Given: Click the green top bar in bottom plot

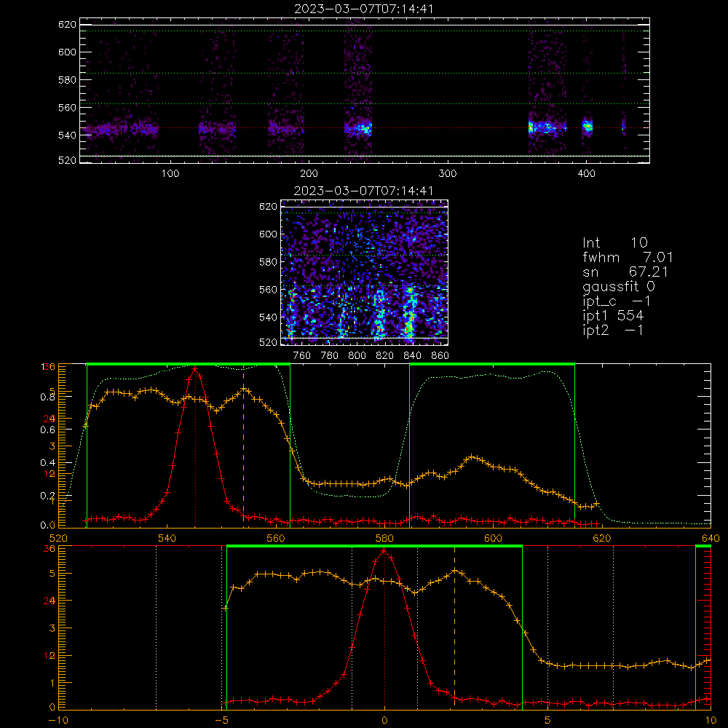Looking at the screenshot, I should click(x=374, y=547).
